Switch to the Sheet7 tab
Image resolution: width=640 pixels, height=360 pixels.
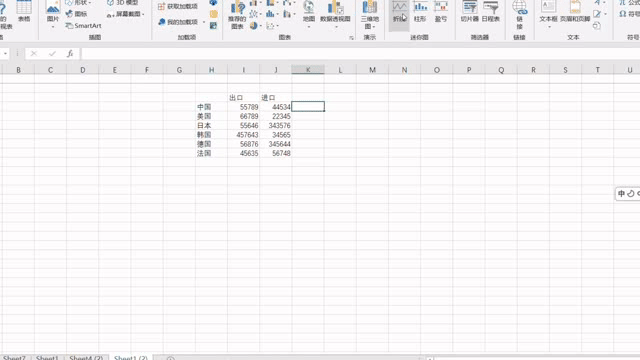pos(14,358)
